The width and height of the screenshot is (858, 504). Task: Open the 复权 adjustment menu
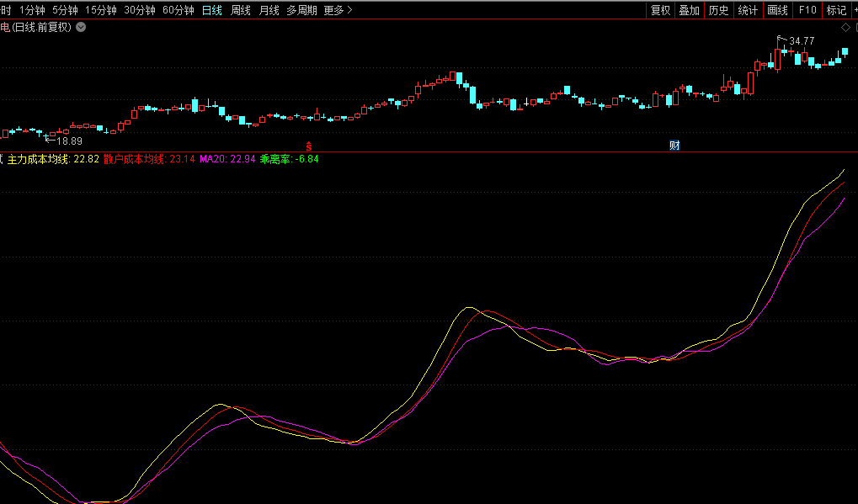point(661,10)
